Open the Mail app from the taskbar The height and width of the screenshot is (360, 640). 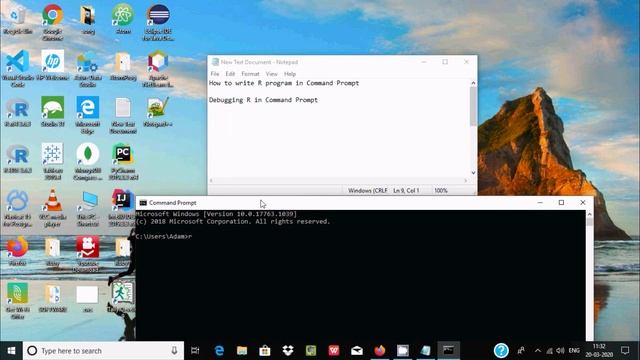tap(357, 351)
